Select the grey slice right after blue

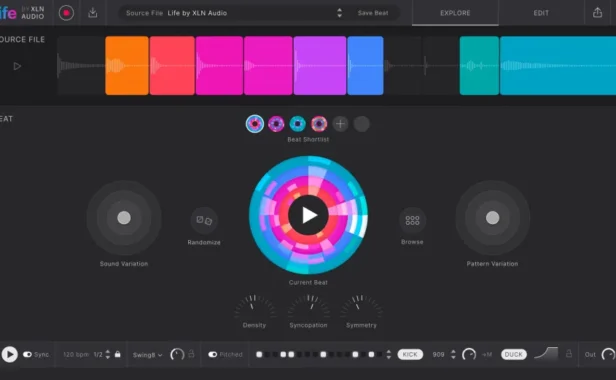403,65
